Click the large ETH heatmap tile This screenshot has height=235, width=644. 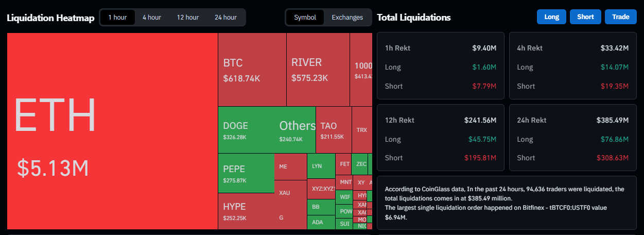coord(112,131)
